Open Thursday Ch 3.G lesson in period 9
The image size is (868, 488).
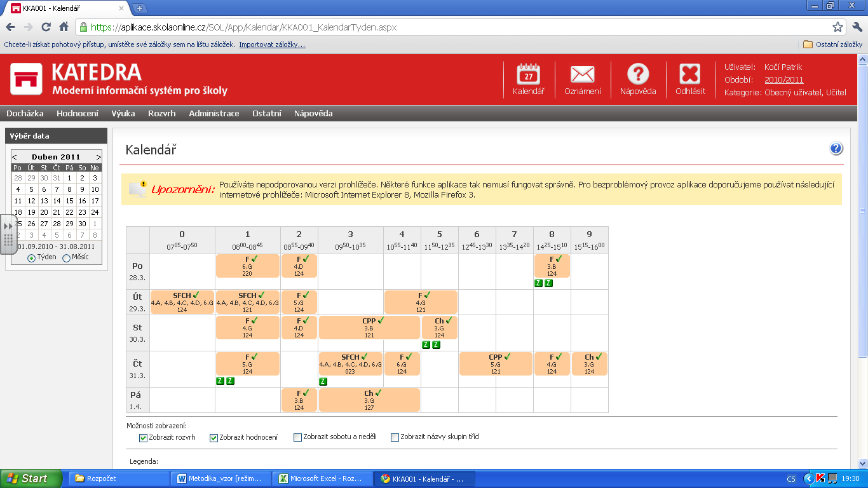590,364
